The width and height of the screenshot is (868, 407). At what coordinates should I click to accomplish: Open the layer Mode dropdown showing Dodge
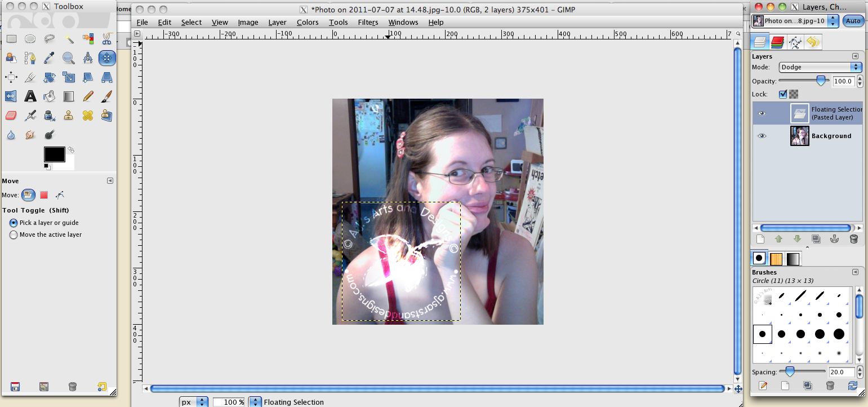[x=821, y=67]
